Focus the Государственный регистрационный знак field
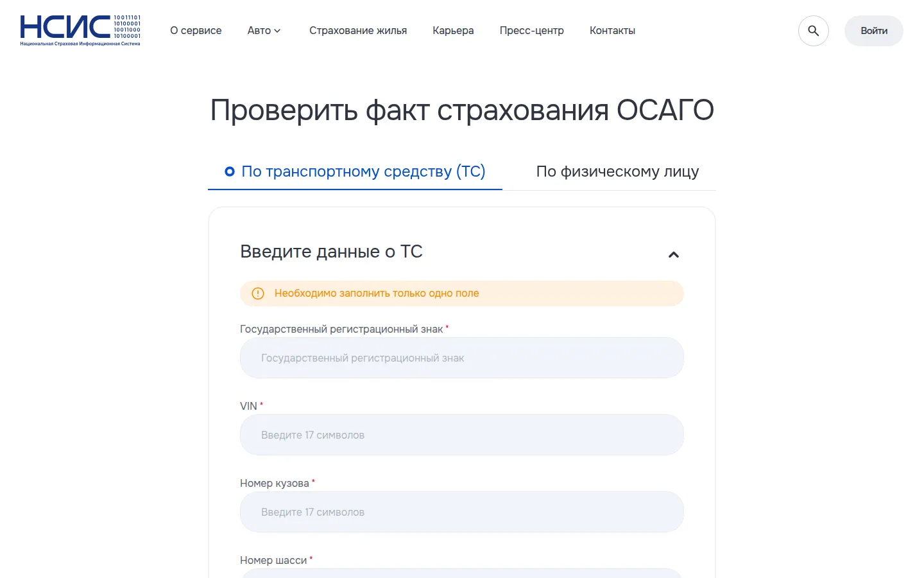The height and width of the screenshot is (578, 924). [461, 358]
